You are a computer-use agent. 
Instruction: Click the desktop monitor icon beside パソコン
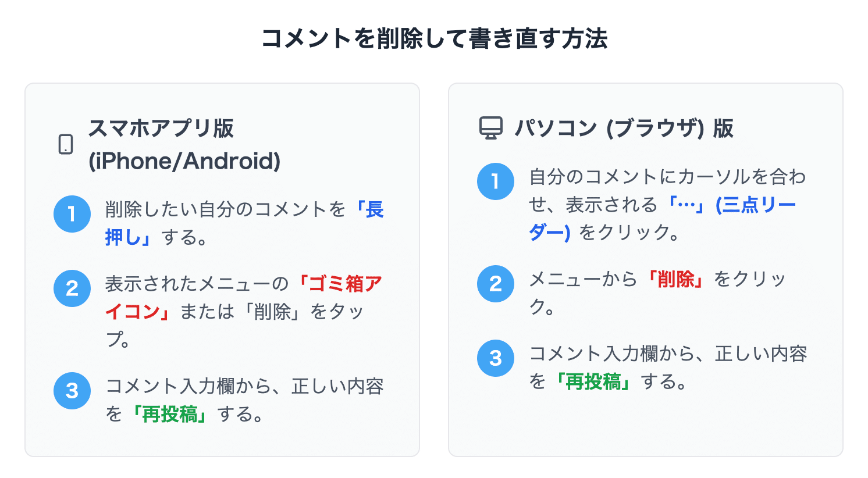coord(490,128)
